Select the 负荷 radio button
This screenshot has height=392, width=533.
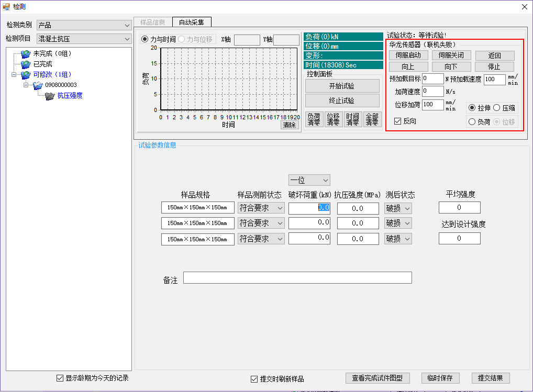point(472,122)
